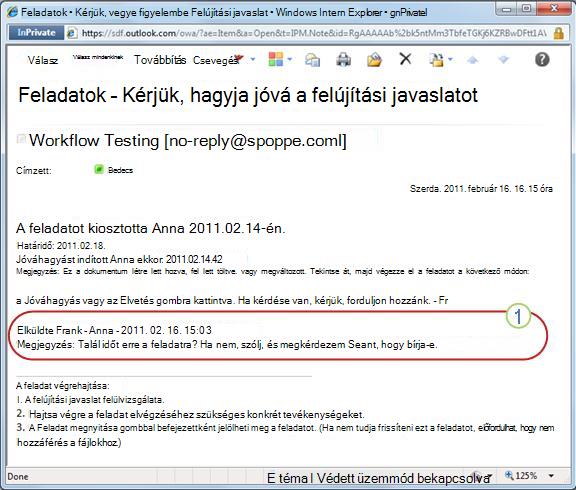Open the Csevegés dropdown arrow

(253, 59)
